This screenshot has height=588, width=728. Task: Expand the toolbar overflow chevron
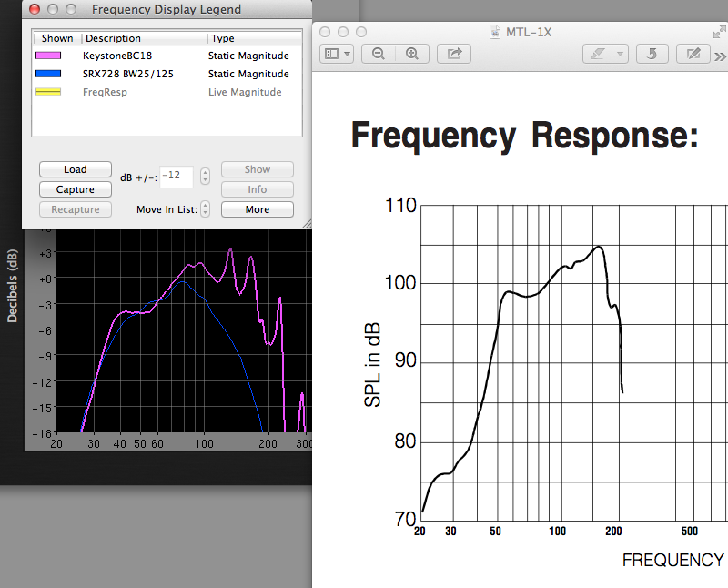pos(720,56)
